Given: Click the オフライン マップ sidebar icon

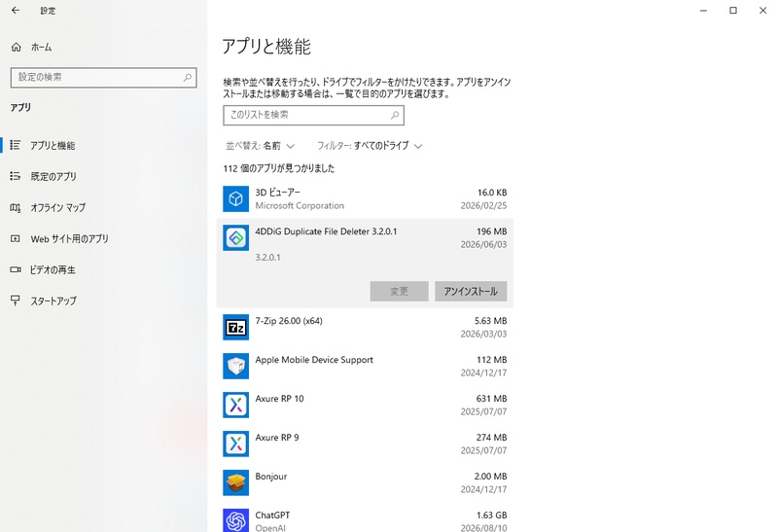Looking at the screenshot, I should 16,207.
